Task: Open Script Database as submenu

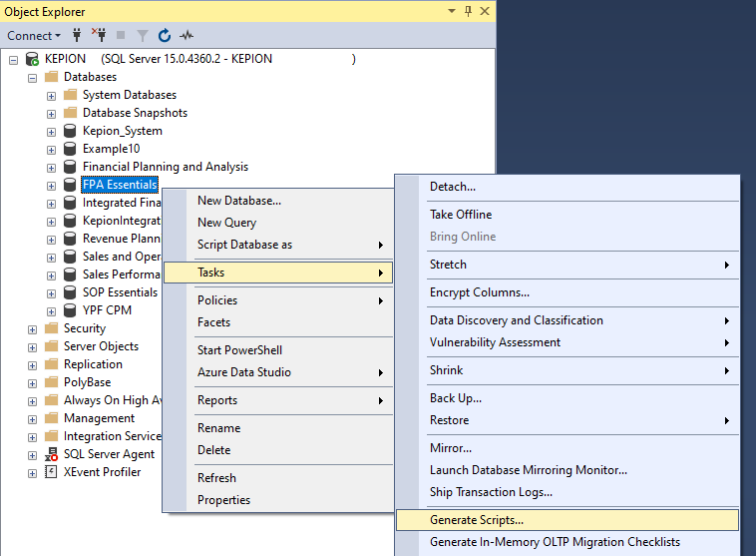Action: (x=277, y=245)
